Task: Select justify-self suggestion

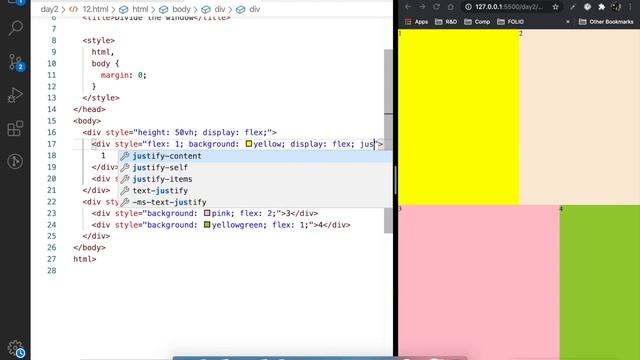Action: coord(255,167)
